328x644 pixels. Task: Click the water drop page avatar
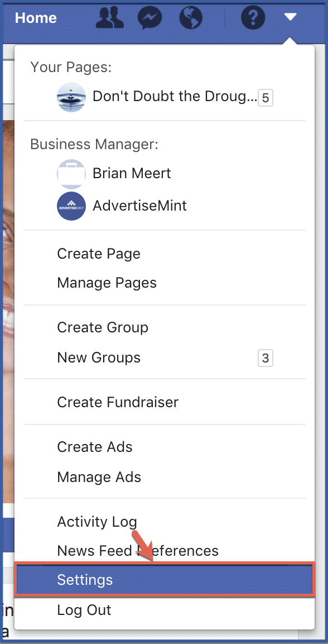click(x=71, y=97)
